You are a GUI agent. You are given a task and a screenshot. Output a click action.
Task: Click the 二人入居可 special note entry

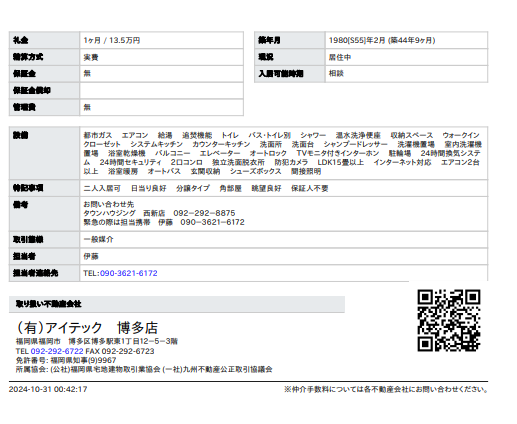point(102,188)
